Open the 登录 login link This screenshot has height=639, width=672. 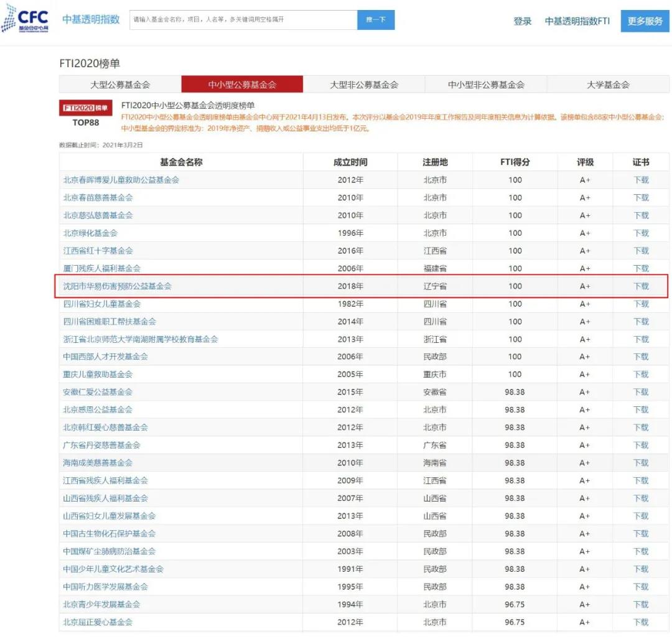click(523, 21)
